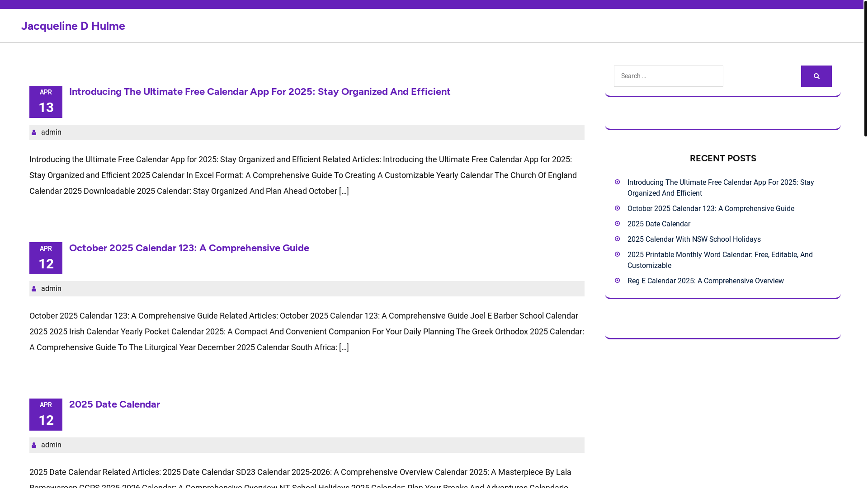Screen dimensions: 868x488
Task: Click the user icon beside admin on October 2025 post
Action: coord(34,289)
